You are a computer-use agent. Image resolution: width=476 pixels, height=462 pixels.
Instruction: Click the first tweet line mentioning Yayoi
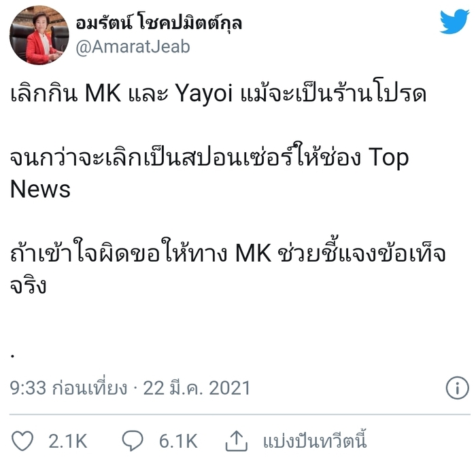[218, 93]
